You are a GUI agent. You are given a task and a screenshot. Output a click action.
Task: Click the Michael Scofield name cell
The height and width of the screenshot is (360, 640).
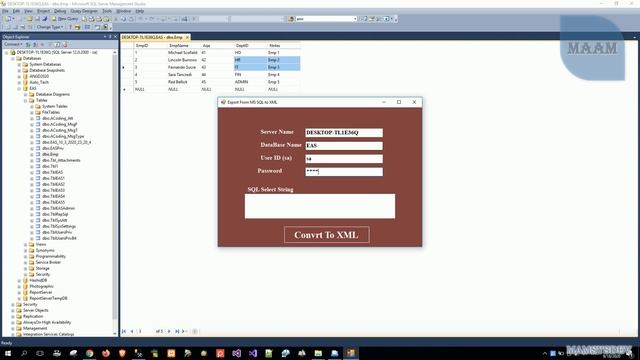[182, 53]
